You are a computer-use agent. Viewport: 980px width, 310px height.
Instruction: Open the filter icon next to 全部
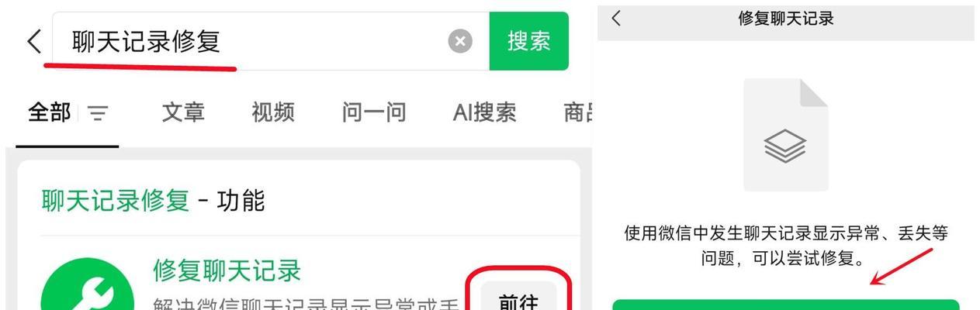98,114
